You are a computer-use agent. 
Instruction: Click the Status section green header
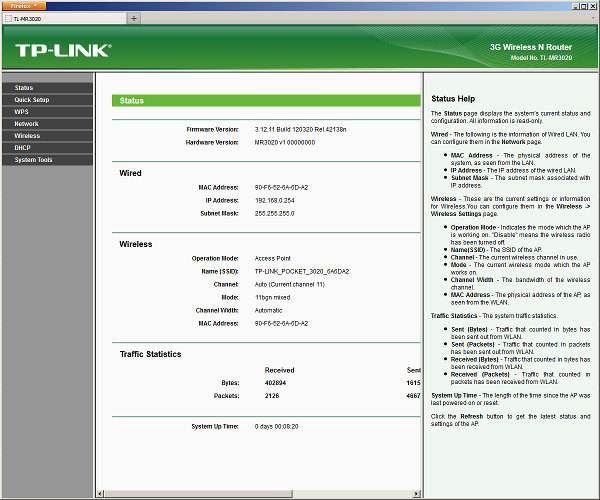267,101
